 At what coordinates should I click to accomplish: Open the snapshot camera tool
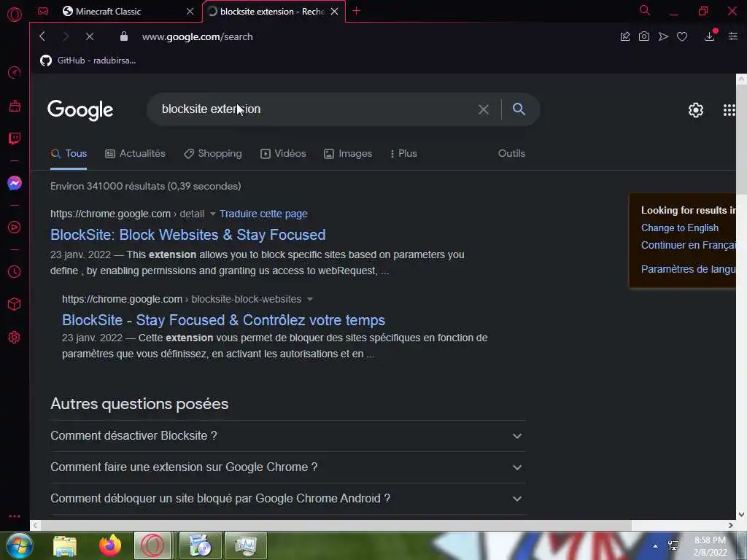[643, 36]
